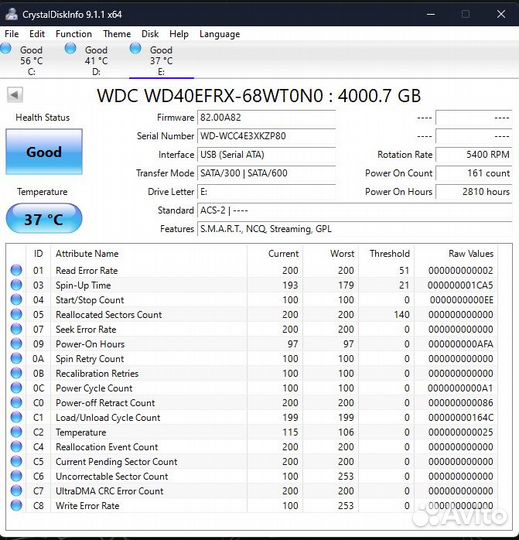Open the Function menu

point(74,34)
